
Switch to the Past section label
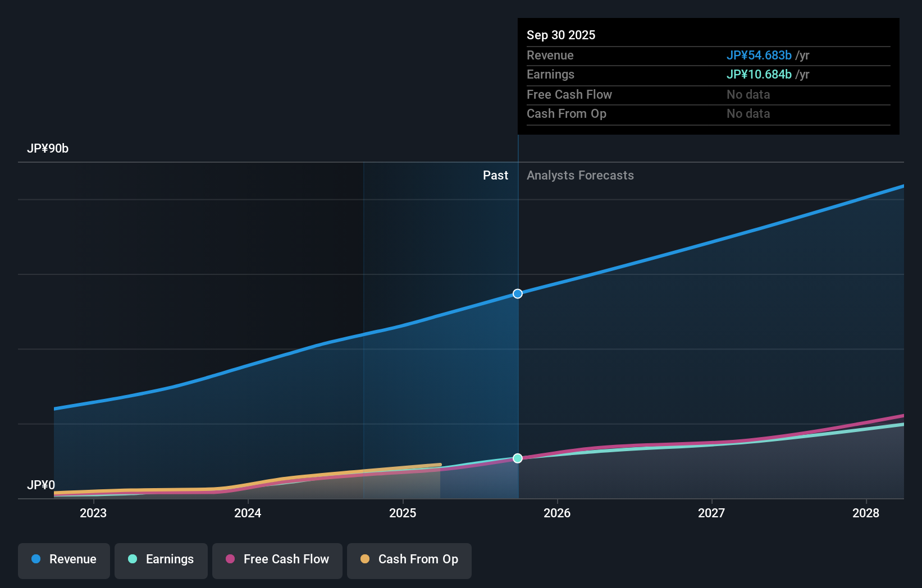(495, 175)
